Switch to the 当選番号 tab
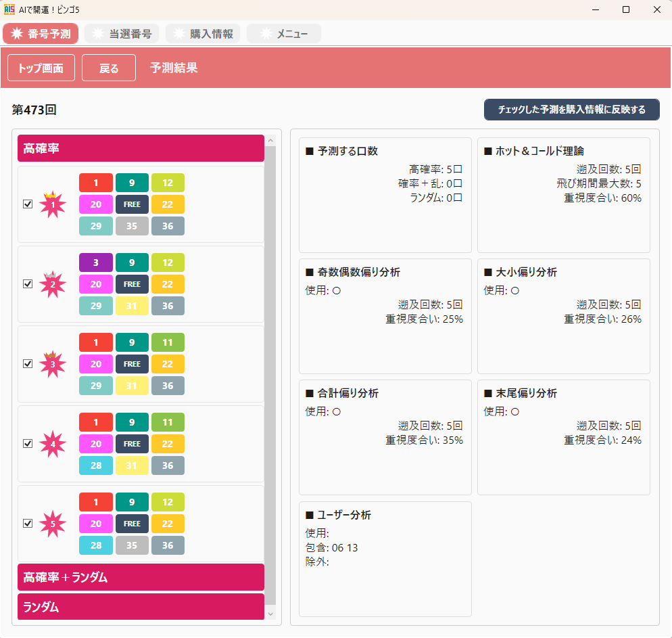 (122, 33)
